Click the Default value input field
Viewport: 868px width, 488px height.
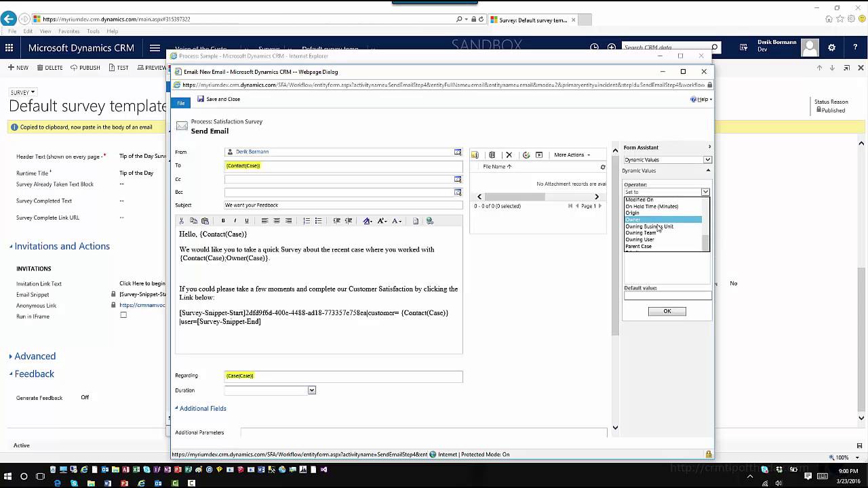[x=667, y=296]
